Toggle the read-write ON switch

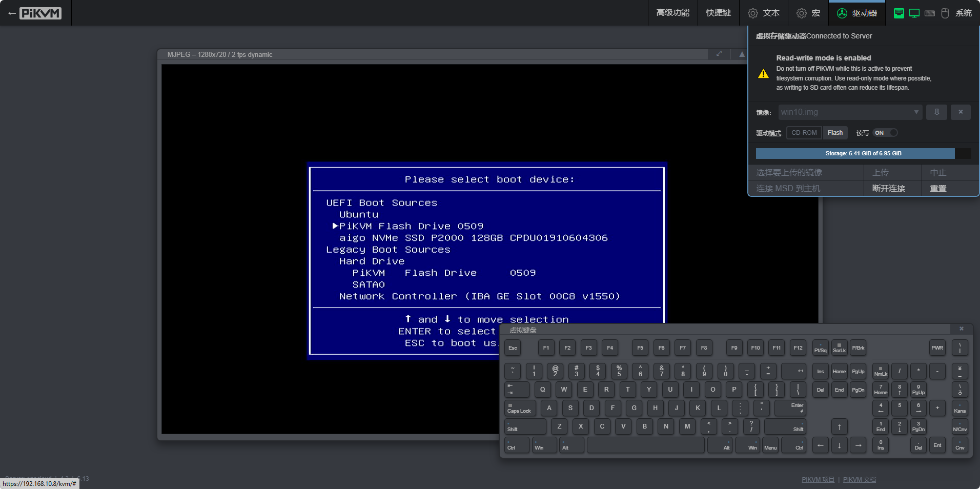[886, 133]
